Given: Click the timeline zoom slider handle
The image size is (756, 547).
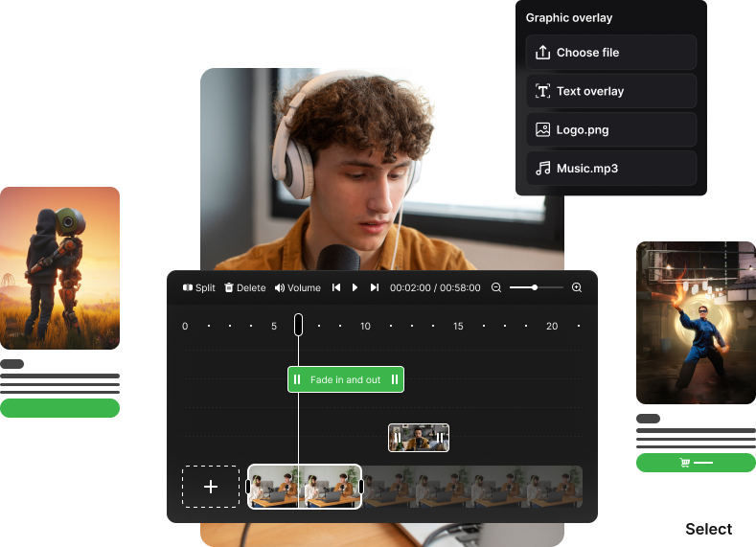Looking at the screenshot, I should click(535, 287).
